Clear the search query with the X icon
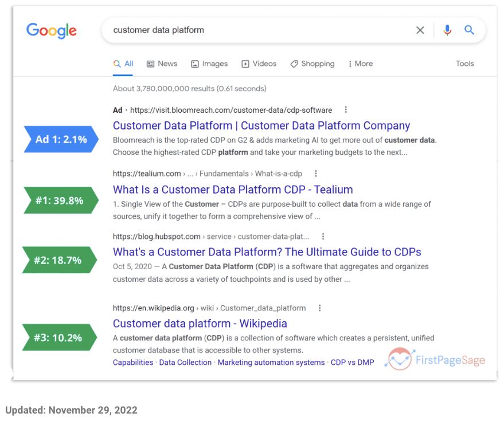The height and width of the screenshot is (421, 504). [420, 30]
